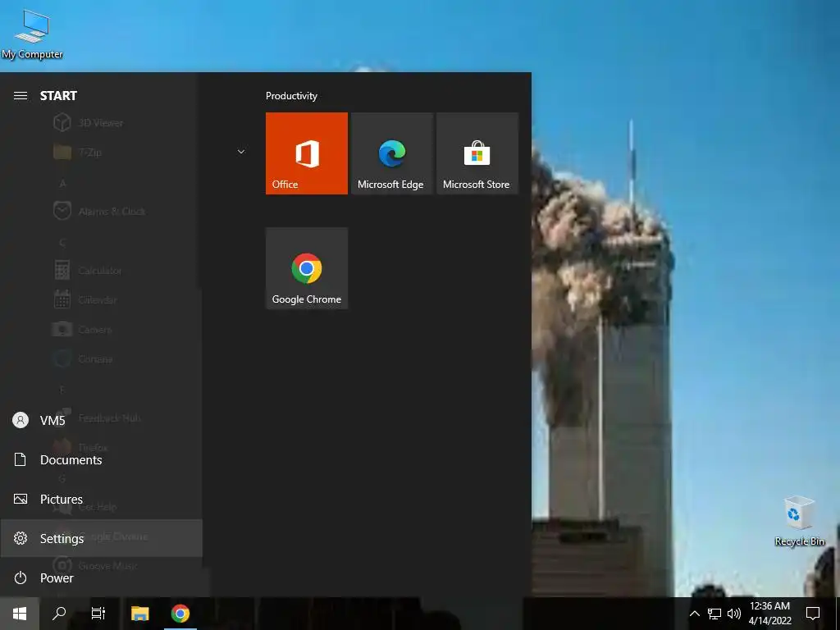Launch Google Chrome from Start tiles
Image resolution: width=840 pixels, height=630 pixels.
(307, 268)
